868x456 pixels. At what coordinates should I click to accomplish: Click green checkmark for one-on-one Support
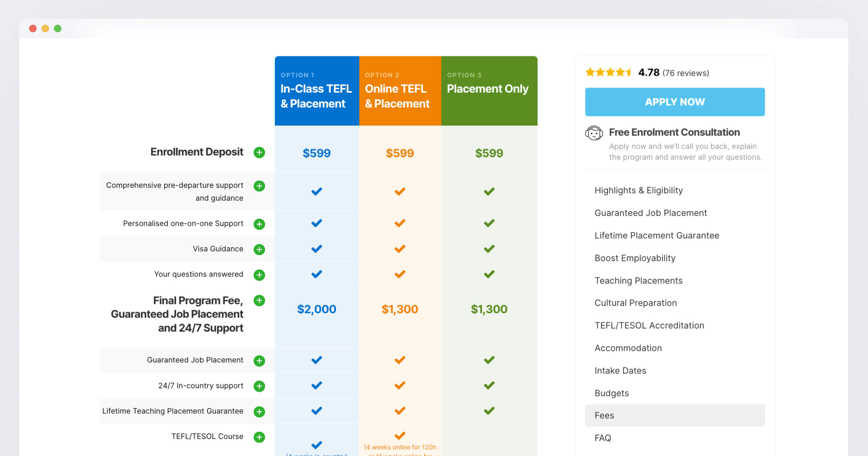tap(489, 223)
